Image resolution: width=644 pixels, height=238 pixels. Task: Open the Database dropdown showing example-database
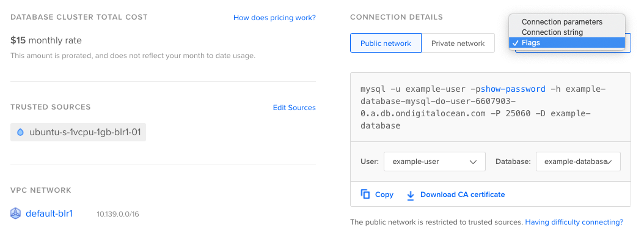(578, 162)
